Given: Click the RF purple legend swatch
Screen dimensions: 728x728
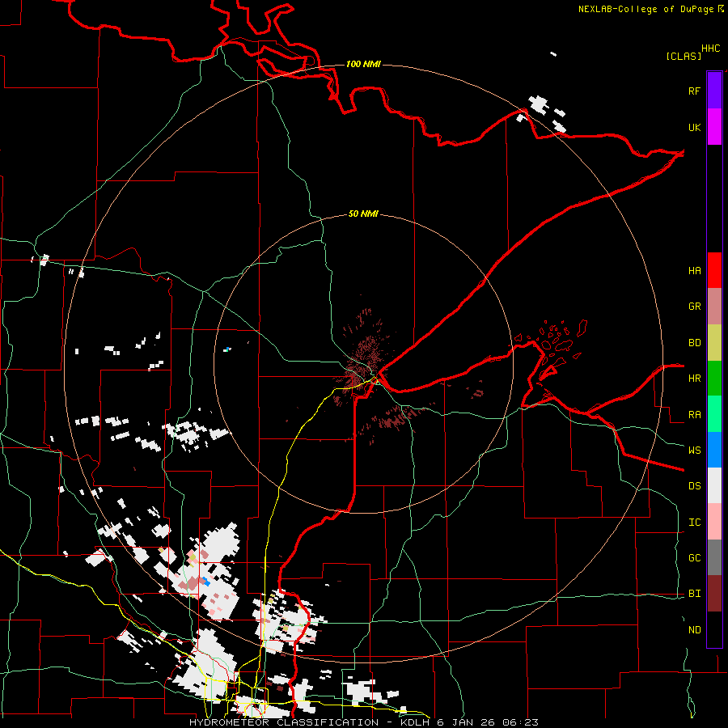Looking at the screenshot, I should [714, 91].
